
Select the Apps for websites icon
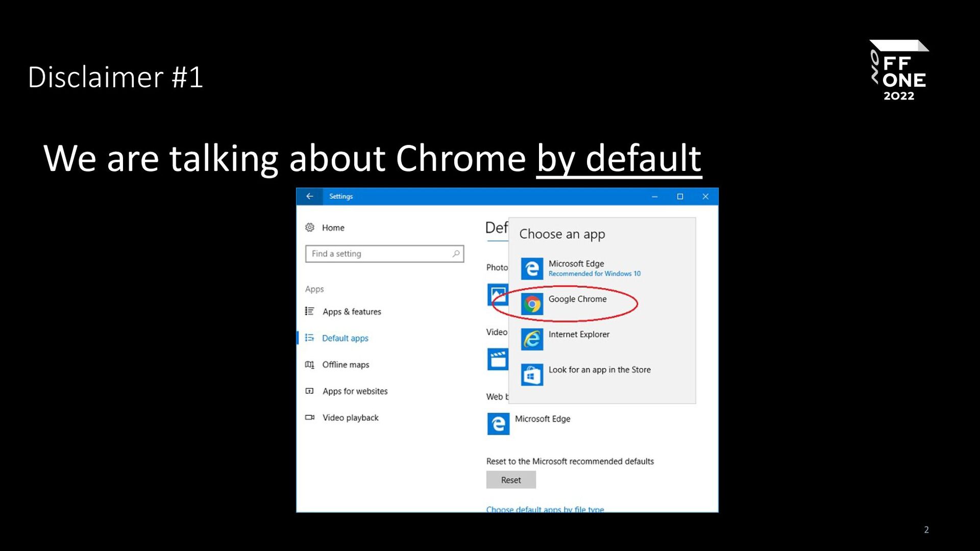tap(309, 391)
